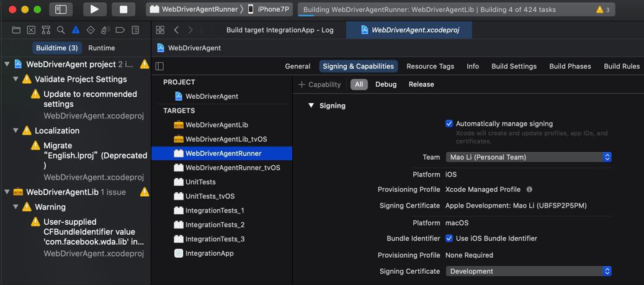Hide the project and targets list panel
Viewport: 644px width, 285px height.
[160, 66]
